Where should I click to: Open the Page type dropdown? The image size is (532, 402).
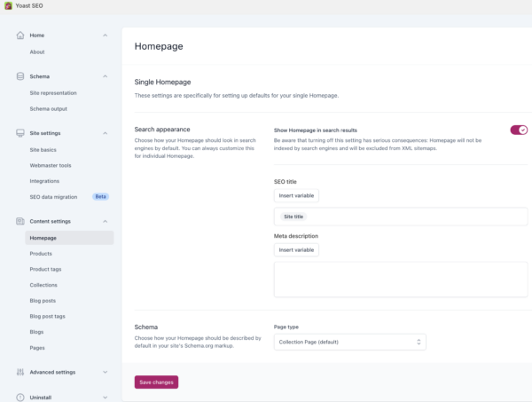pos(349,342)
